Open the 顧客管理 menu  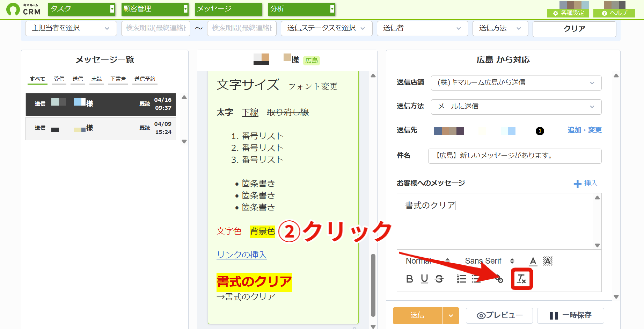155,9
